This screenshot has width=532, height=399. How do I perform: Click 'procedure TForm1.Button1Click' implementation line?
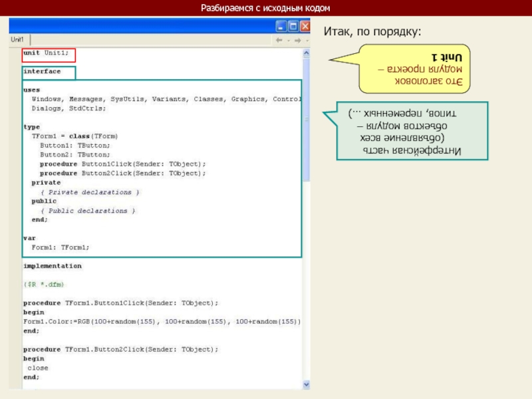click(121, 303)
